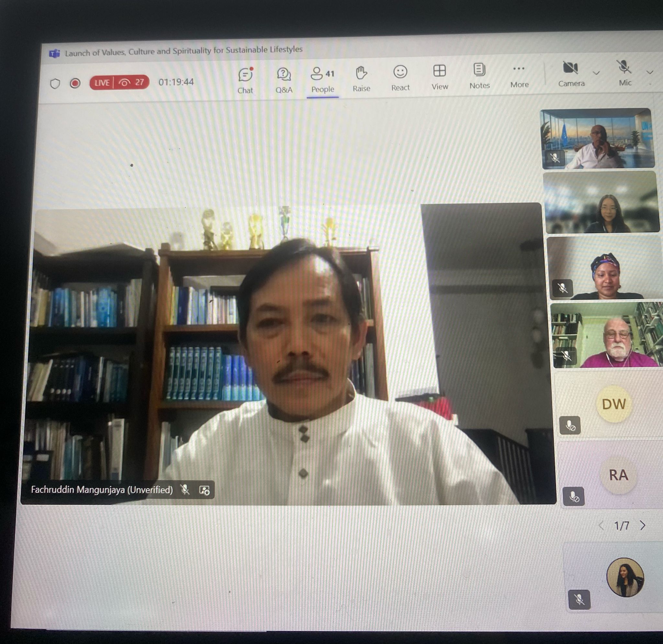Click mic-disabled icon on RA tile

[574, 496]
